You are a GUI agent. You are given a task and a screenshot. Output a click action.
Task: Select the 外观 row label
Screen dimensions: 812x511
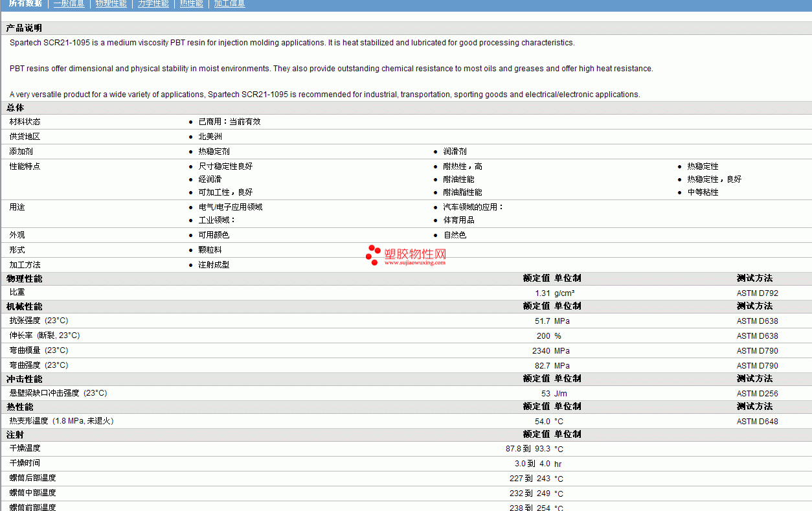(17, 235)
